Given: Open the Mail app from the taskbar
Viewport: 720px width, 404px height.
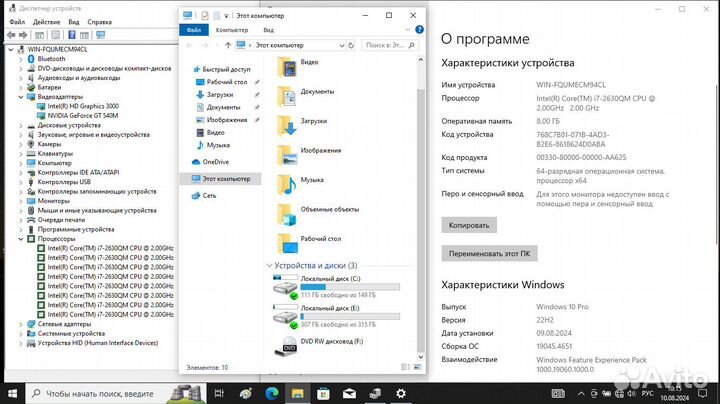Looking at the screenshot, I should (x=349, y=393).
